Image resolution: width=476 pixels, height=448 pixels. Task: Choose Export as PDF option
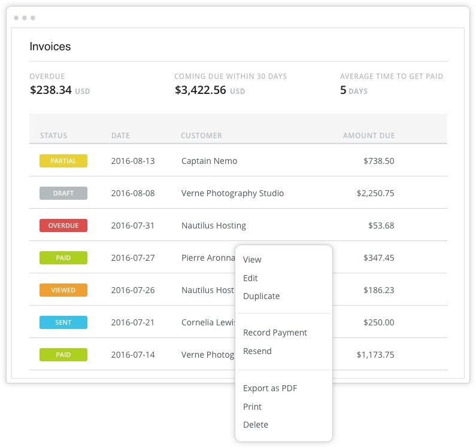270,388
